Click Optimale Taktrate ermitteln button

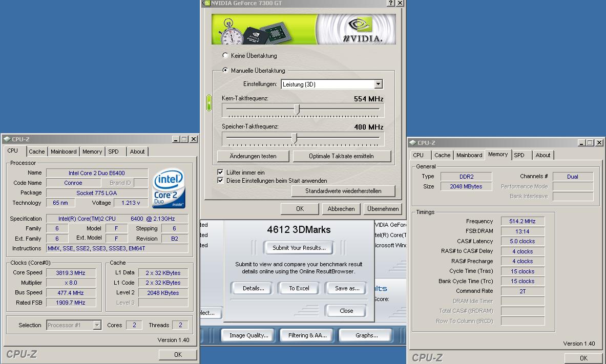[x=342, y=156]
